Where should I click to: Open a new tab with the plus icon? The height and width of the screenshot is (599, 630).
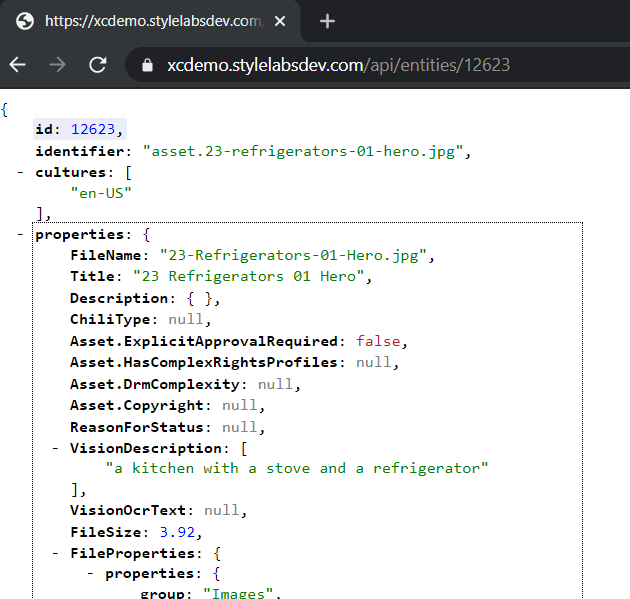(327, 21)
